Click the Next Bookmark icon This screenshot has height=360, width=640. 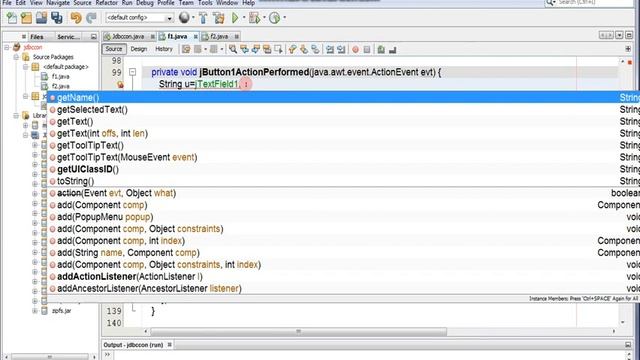pyautogui.click(x=304, y=49)
